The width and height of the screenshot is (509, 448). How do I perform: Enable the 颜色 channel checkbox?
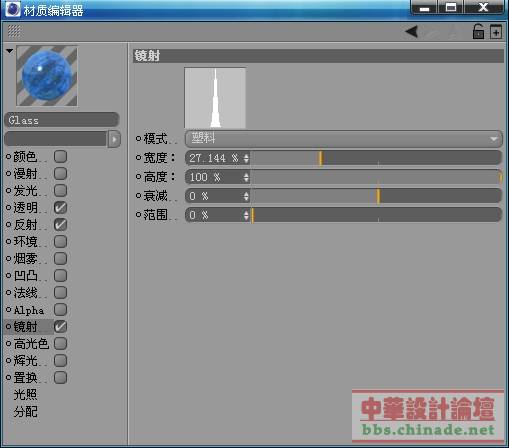(x=60, y=156)
